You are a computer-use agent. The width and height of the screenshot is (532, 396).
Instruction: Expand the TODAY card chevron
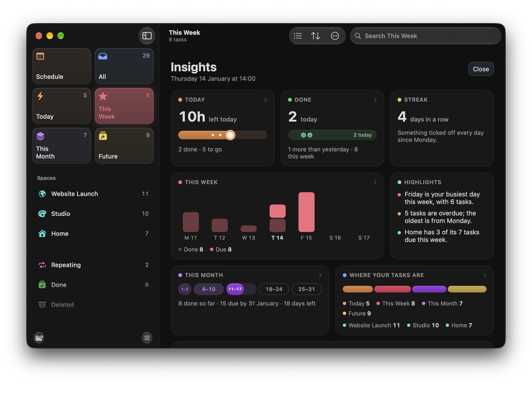tap(265, 100)
